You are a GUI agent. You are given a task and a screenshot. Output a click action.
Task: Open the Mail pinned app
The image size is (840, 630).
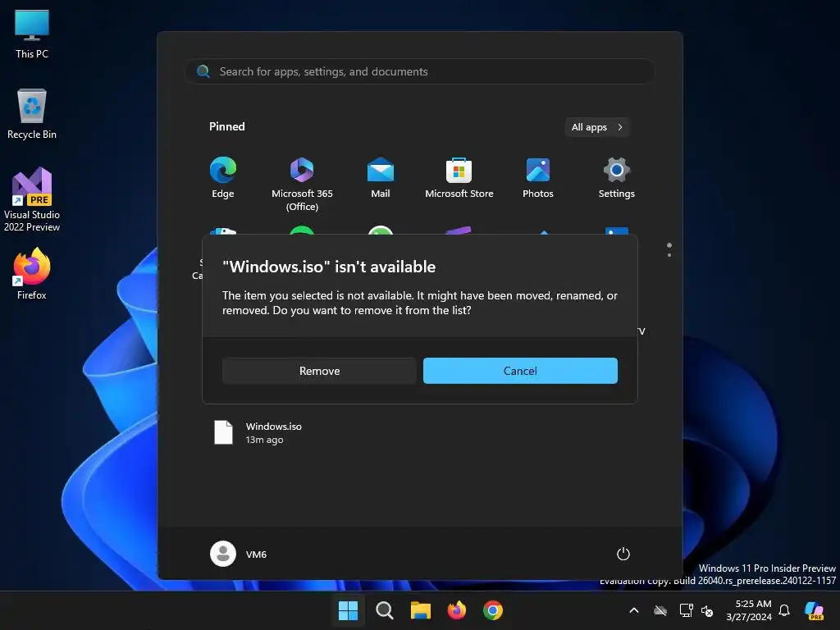[381, 178]
